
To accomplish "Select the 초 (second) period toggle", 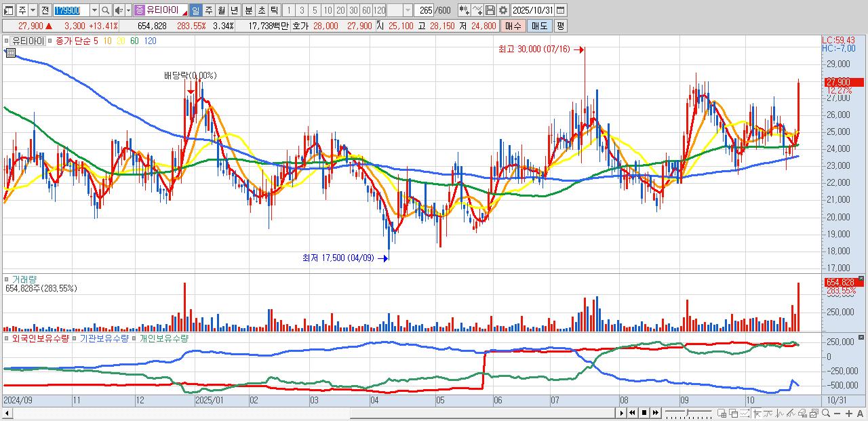I will coord(262,10).
